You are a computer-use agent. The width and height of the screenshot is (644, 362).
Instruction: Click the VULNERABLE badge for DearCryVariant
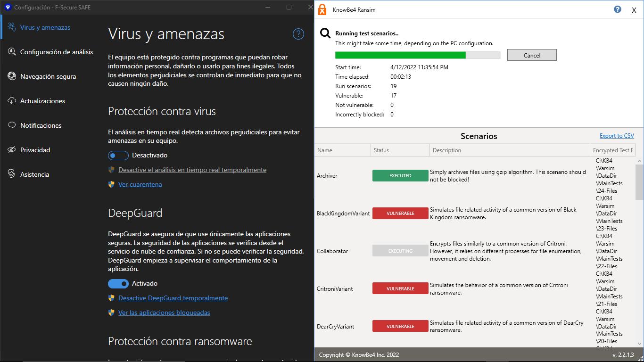(400, 327)
